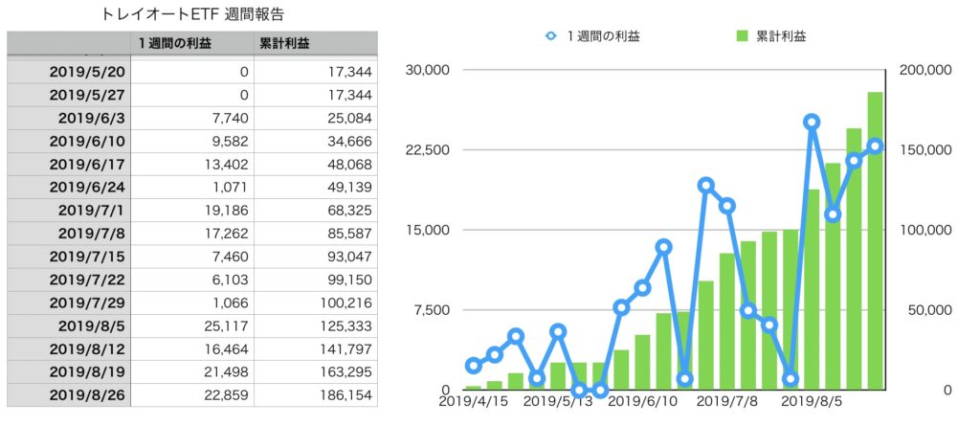Select row header 2019/8/12
The width and height of the screenshot is (980, 426).
pyautogui.click(x=69, y=349)
